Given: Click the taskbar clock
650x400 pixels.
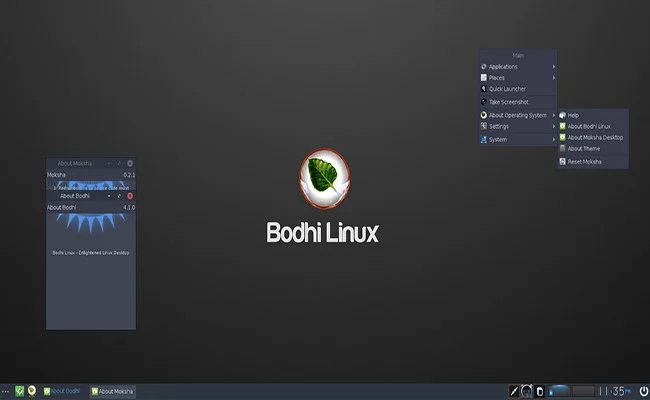Looking at the screenshot, I should tap(615, 391).
